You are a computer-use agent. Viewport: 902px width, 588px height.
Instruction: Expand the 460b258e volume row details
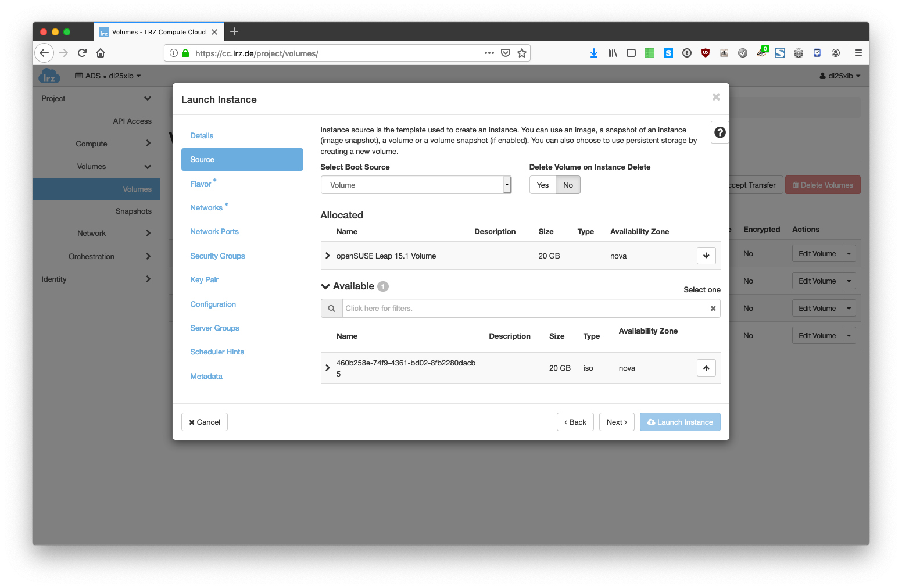point(328,368)
